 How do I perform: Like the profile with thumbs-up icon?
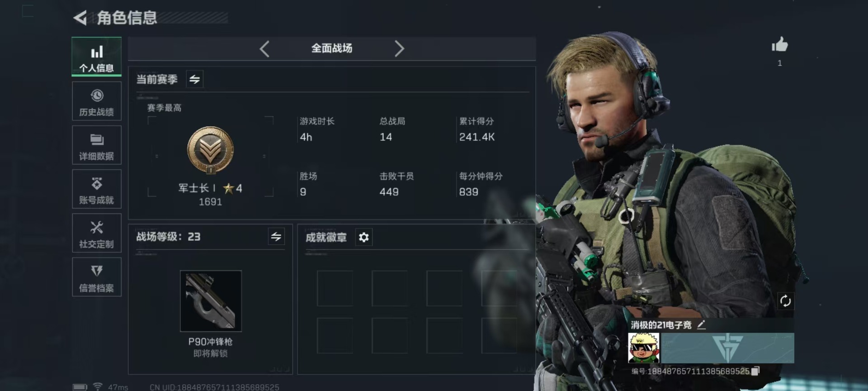[x=779, y=45]
